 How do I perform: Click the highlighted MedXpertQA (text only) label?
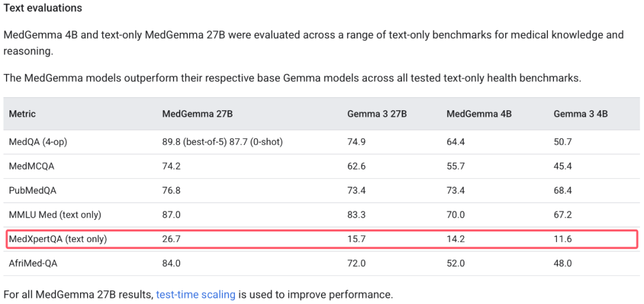click(x=58, y=238)
